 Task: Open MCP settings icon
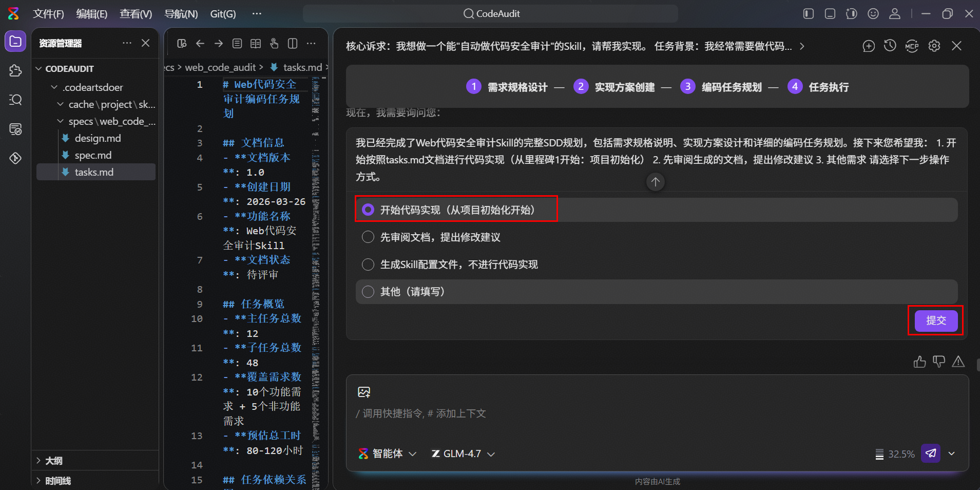912,46
